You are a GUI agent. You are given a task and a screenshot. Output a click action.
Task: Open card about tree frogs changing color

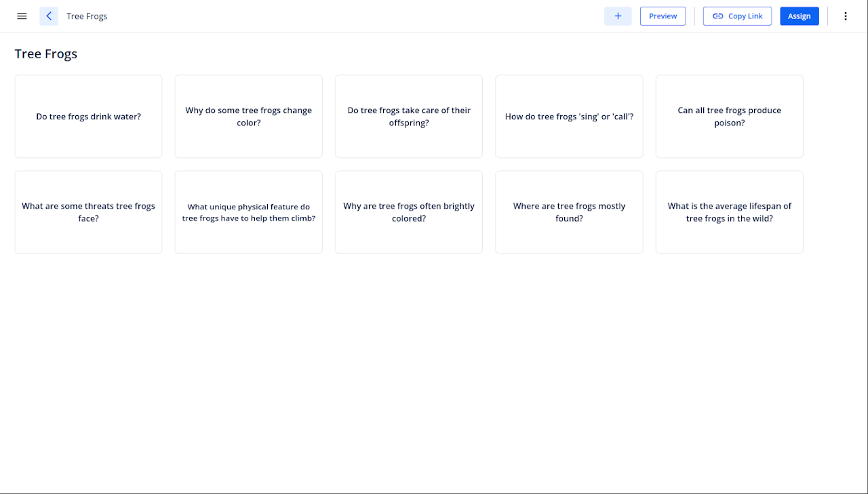(x=249, y=117)
